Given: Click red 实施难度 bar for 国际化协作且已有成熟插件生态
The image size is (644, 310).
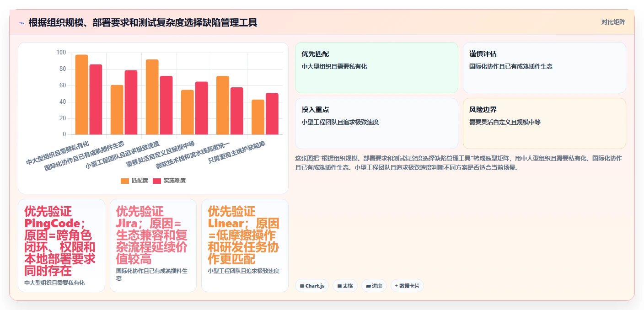Looking at the screenshot, I should [x=131, y=102].
